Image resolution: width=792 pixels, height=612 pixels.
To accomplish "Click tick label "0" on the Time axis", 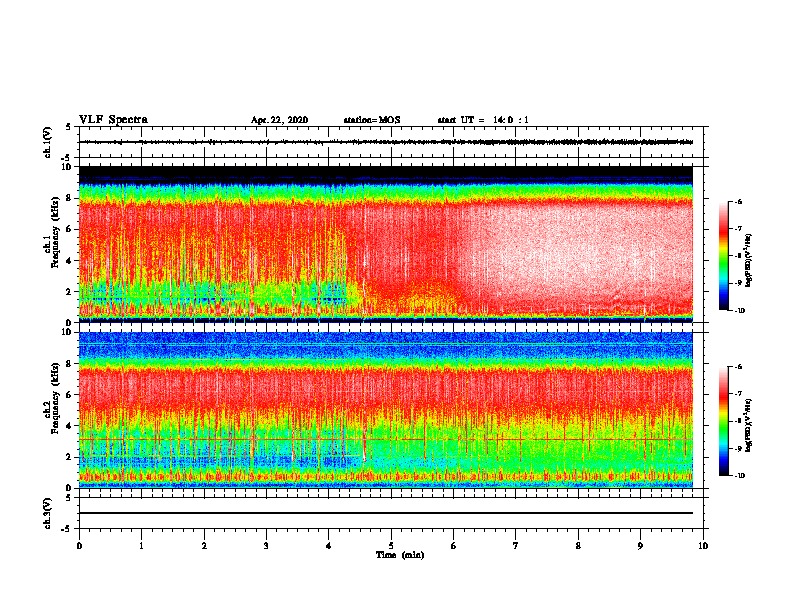I will [79, 546].
